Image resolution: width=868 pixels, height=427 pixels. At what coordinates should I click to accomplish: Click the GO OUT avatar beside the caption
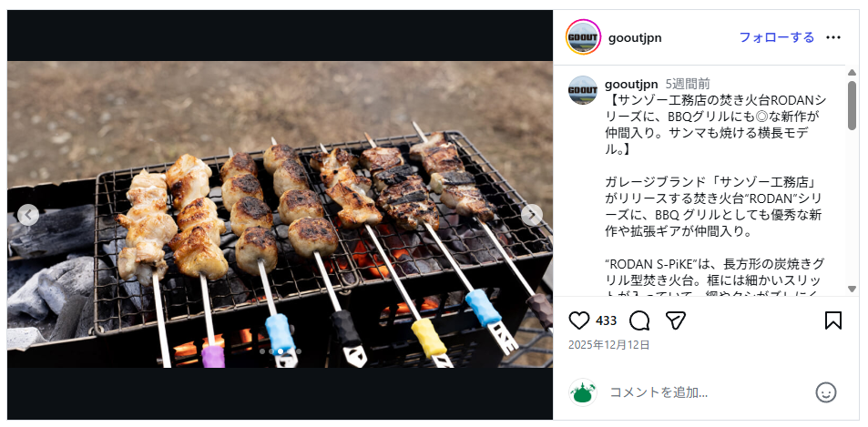tap(583, 90)
